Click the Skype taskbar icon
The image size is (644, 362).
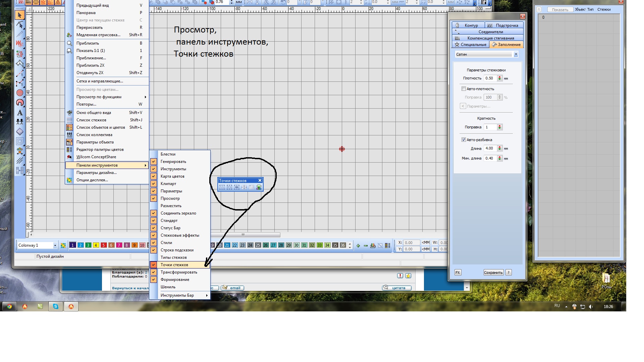(x=56, y=306)
